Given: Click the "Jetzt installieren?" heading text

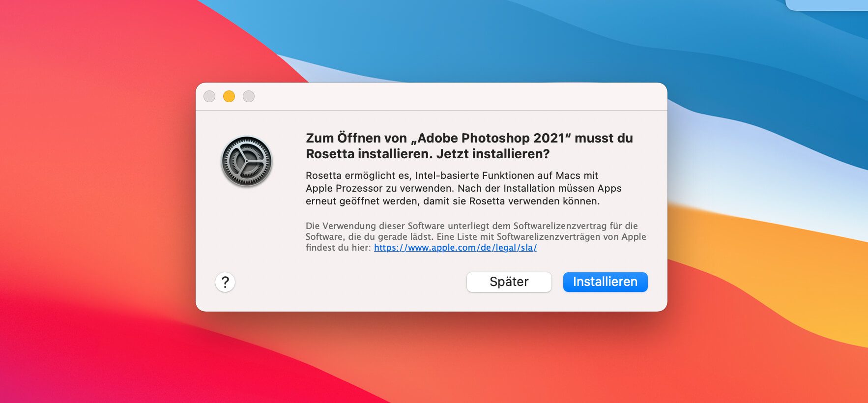Looking at the screenshot, I should coord(493,154).
